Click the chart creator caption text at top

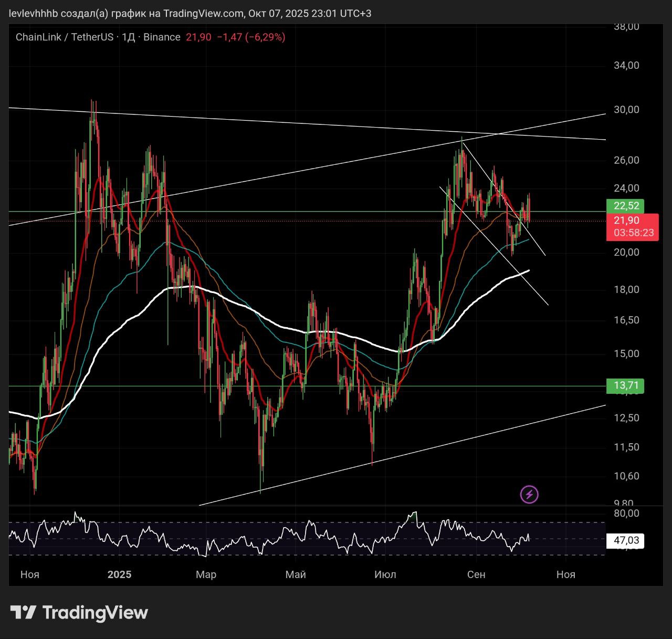tap(190, 13)
